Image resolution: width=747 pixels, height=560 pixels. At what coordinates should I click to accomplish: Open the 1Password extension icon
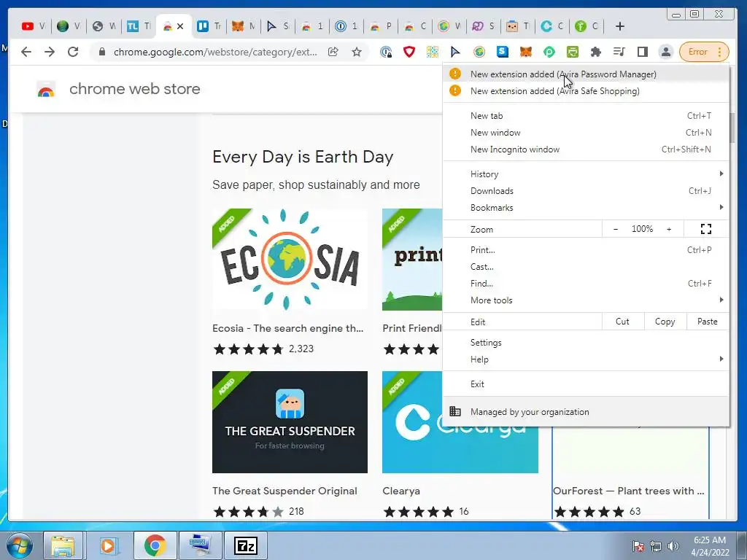[x=386, y=52]
